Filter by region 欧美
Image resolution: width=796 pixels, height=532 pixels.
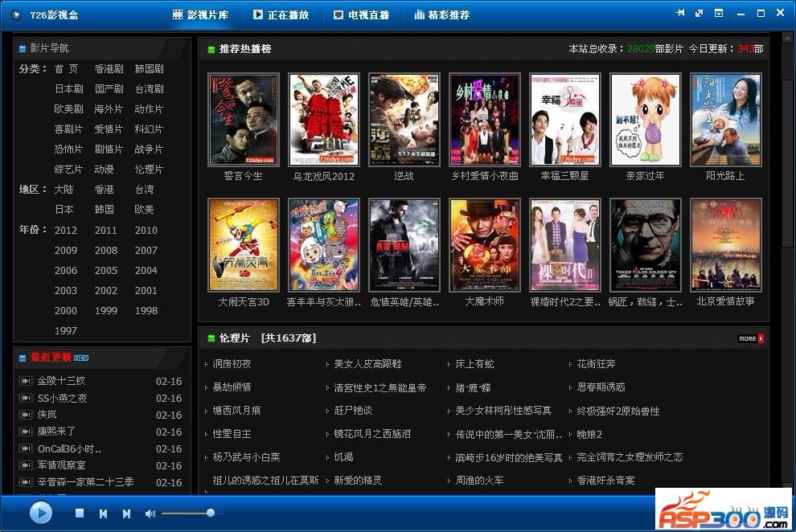144,210
